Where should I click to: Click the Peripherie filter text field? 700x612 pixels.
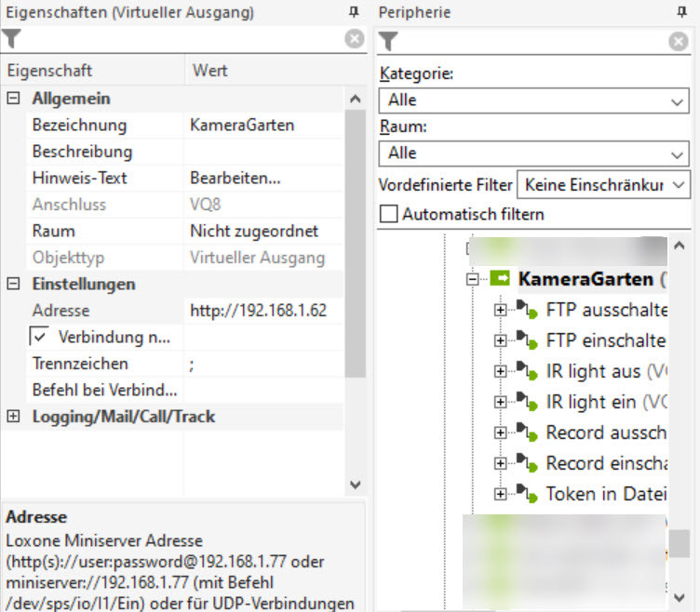coord(533,42)
